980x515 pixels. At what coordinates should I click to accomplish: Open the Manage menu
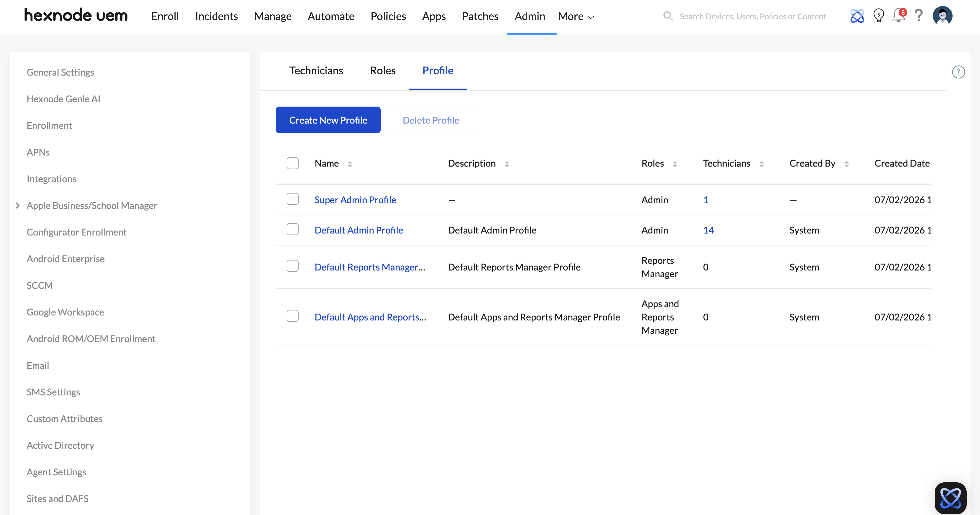(x=272, y=16)
